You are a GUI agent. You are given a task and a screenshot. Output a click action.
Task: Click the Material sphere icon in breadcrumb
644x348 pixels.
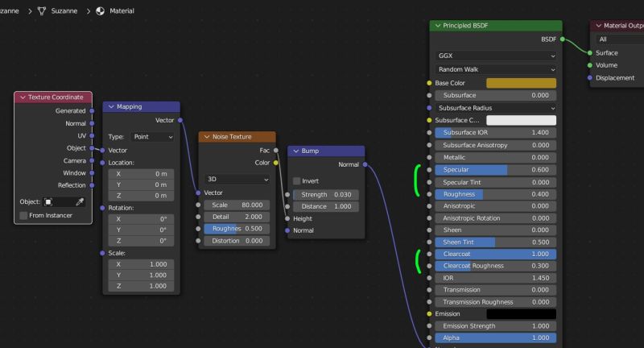100,11
